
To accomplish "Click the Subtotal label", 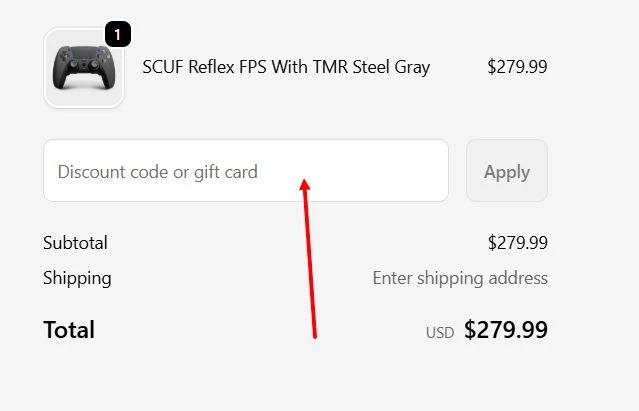I will pos(75,243).
